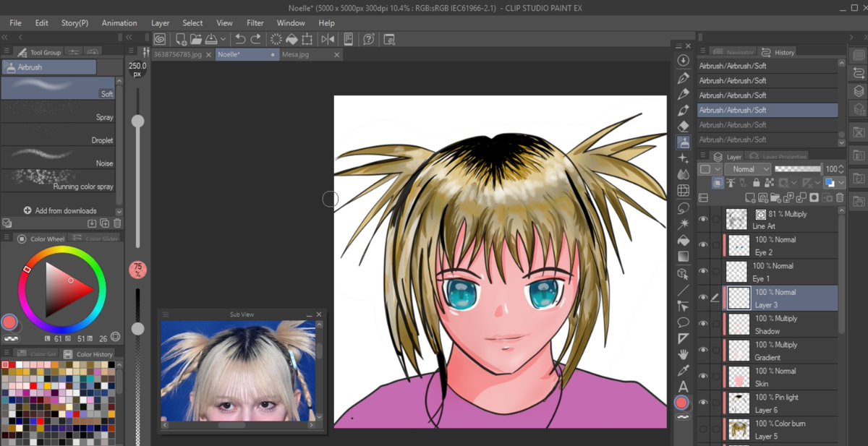Select the Eyedropper tool
This screenshot has width=868, height=446.
point(683,371)
